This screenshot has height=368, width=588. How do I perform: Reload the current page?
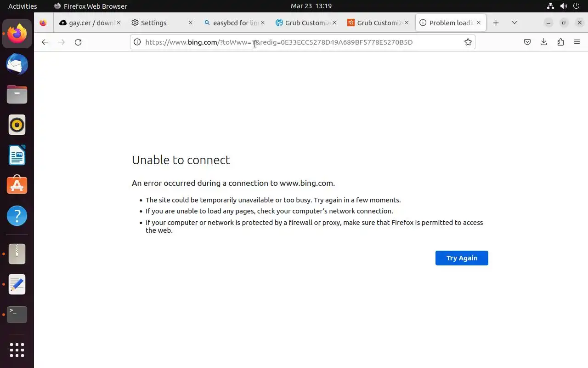78,42
